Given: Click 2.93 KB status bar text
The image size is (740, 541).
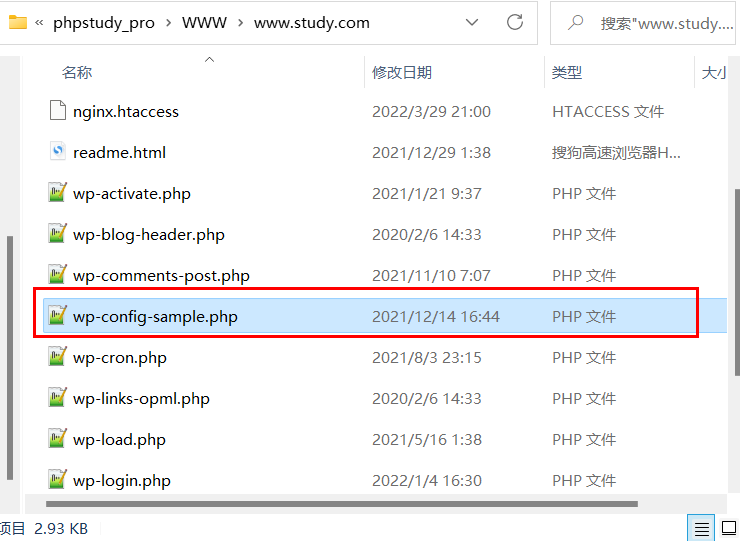Looking at the screenshot, I should (x=61, y=529).
